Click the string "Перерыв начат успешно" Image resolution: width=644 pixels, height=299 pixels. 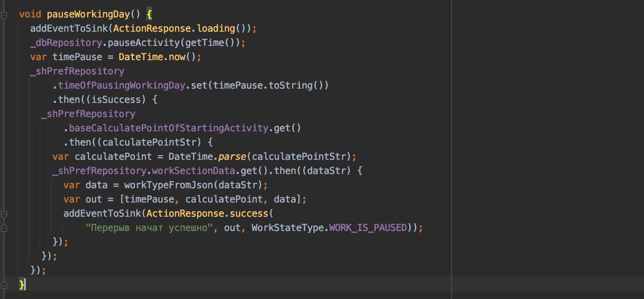(x=149, y=228)
